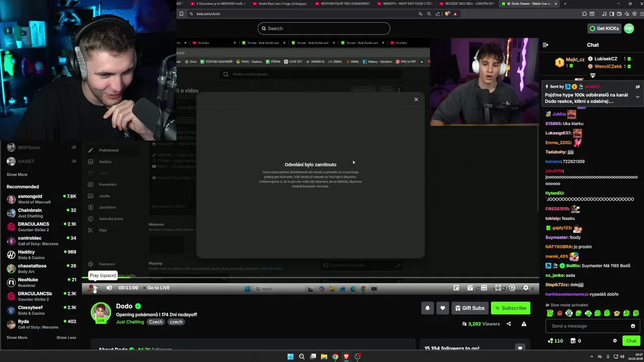Open Windows taskbar search
Image resolution: width=644 pixels, height=362 pixels.
point(301,356)
